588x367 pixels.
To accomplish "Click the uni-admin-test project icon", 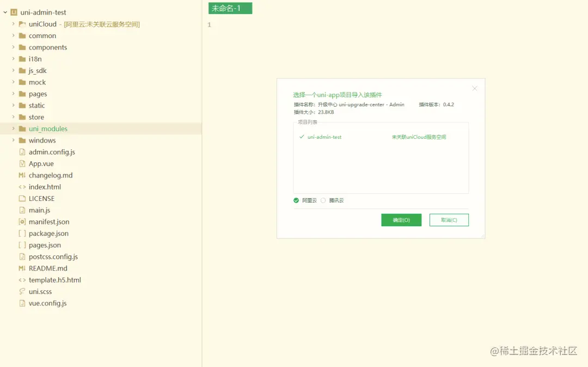I will pos(14,13).
